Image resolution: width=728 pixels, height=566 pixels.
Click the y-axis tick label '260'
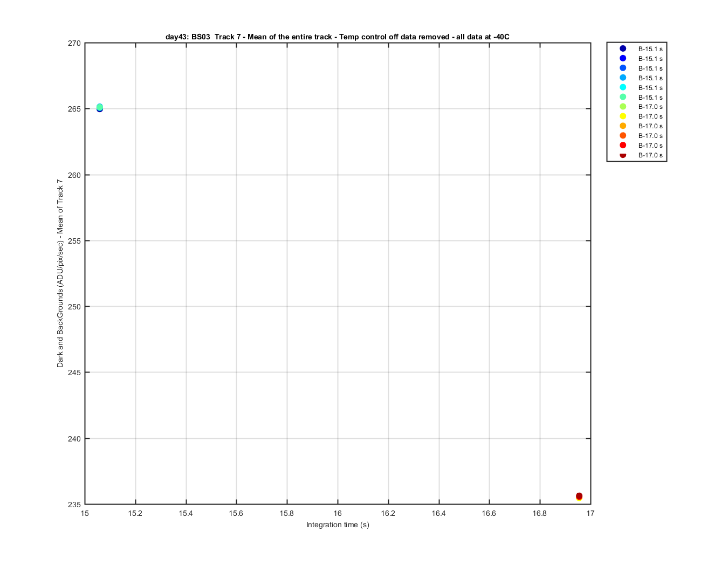tap(74, 175)
